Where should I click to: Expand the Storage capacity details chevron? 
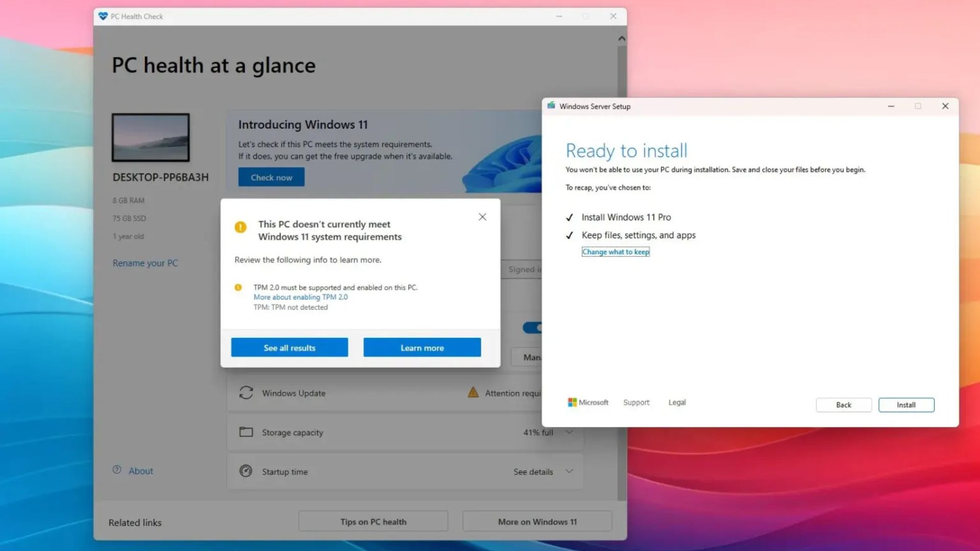569,432
